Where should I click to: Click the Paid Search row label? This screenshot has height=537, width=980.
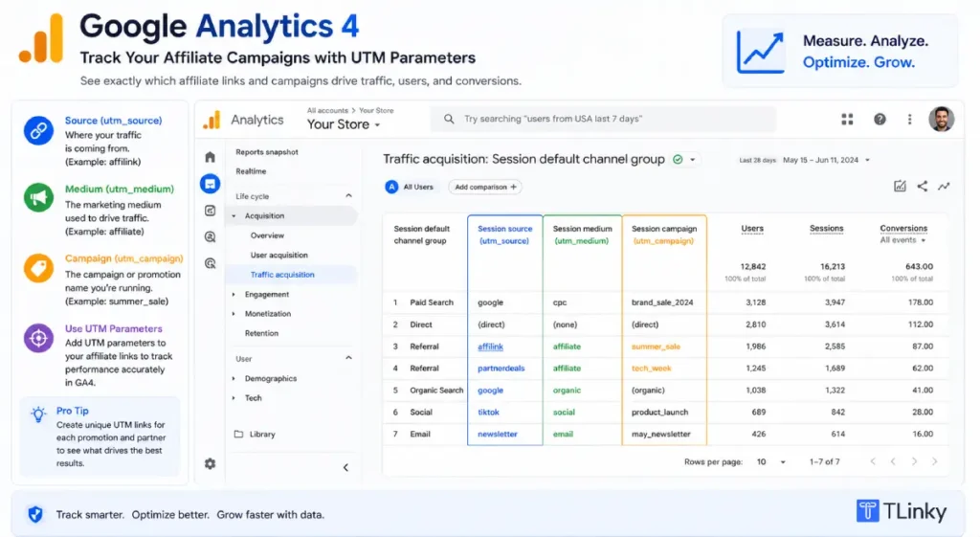point(432,302)
